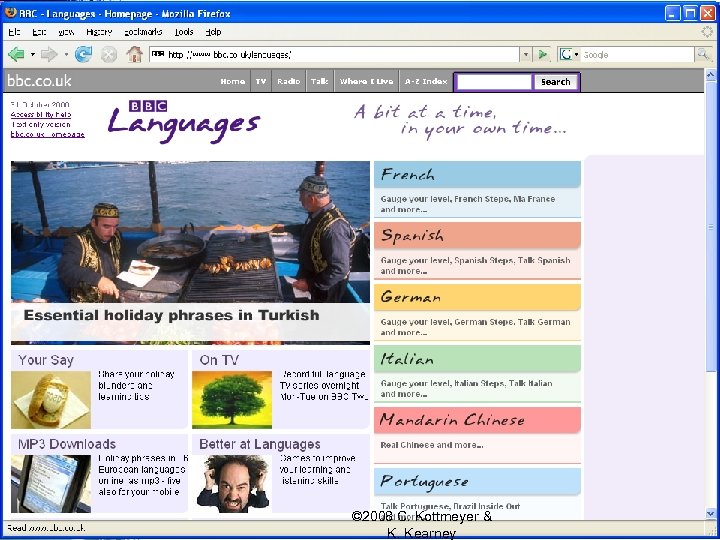Open the Italian language section

click(477, 359)
